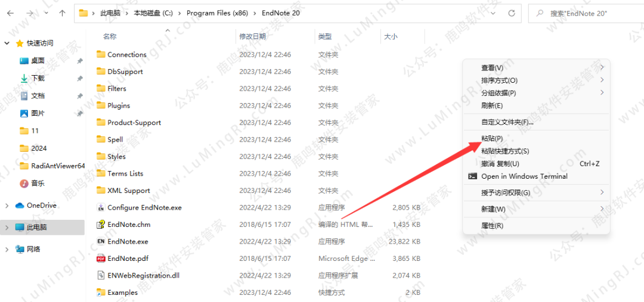This screenshot has height=302, width=644.
Task: Click the 快速访问 star icon
Action: [19, 43]
